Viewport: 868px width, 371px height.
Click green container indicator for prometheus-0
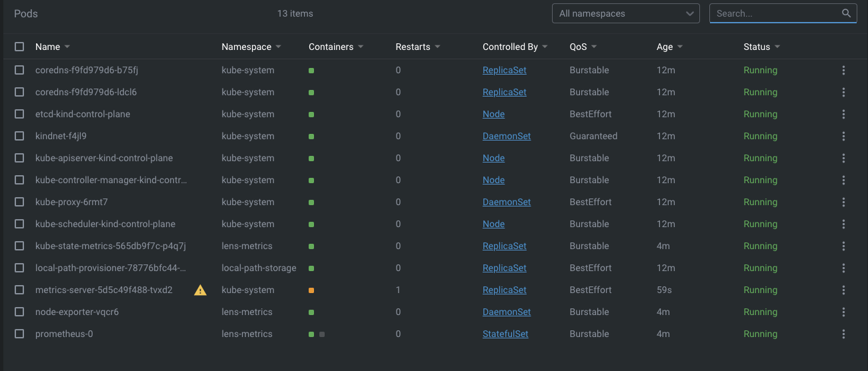[311, 334]
